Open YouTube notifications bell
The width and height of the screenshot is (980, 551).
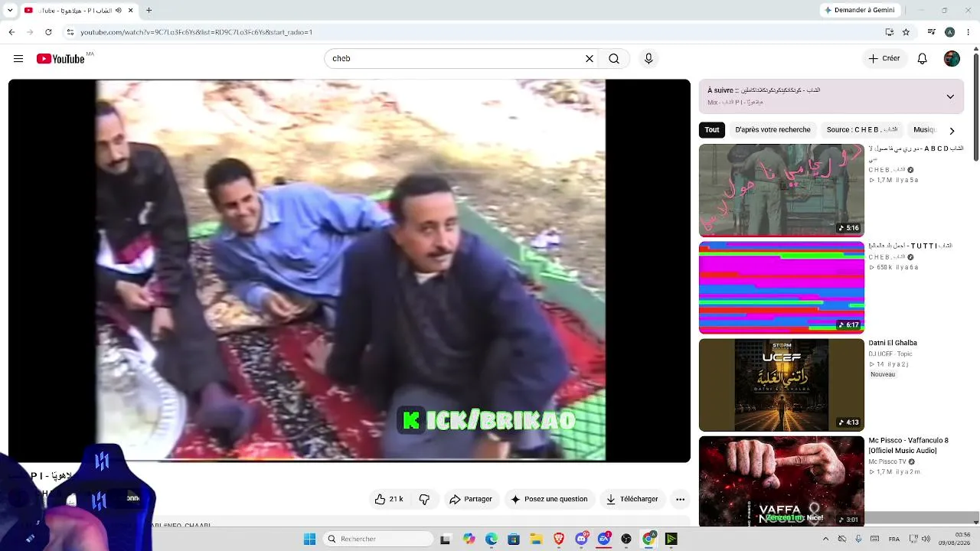tap(923, 59)
